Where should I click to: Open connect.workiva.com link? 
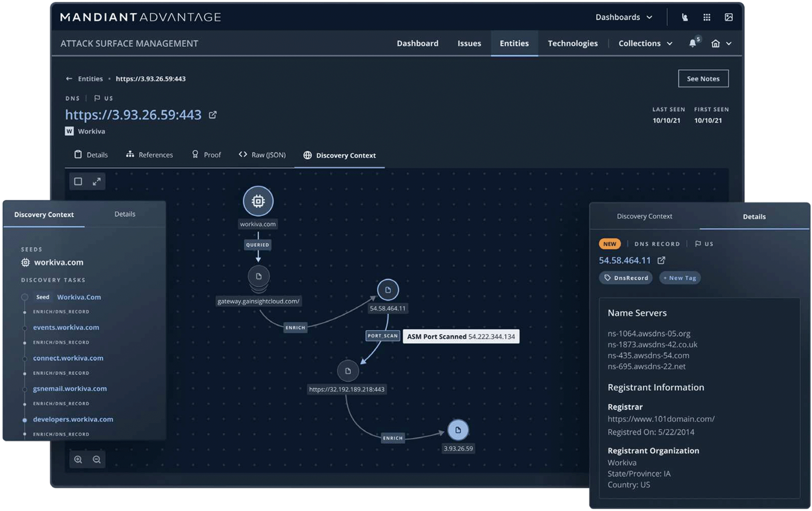68,358
